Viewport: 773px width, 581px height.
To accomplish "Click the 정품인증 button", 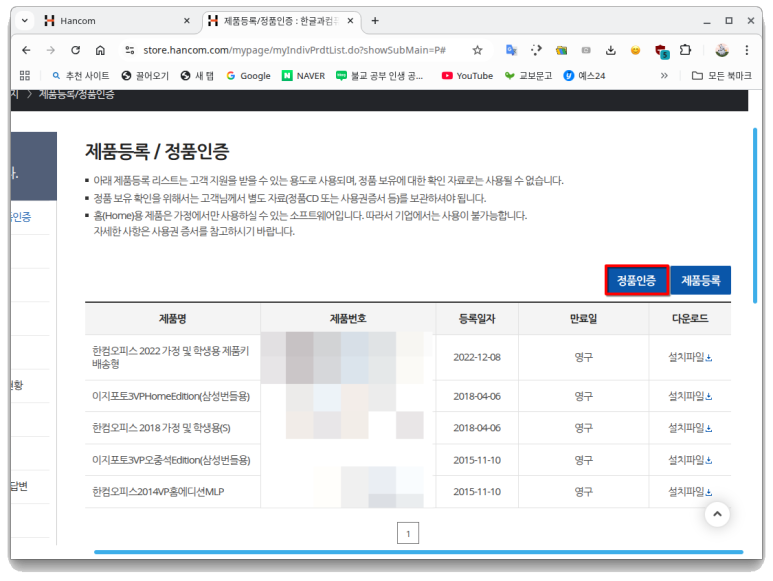I will [x=636, y=280].
